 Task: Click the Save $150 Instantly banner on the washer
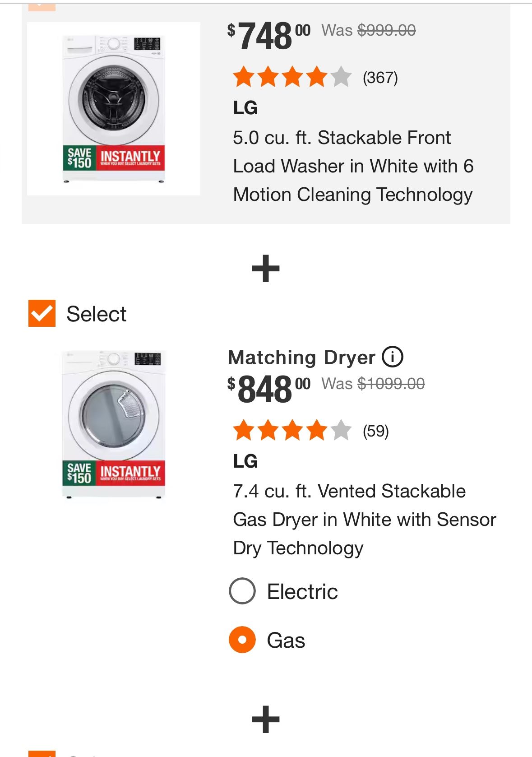[114, 159]
